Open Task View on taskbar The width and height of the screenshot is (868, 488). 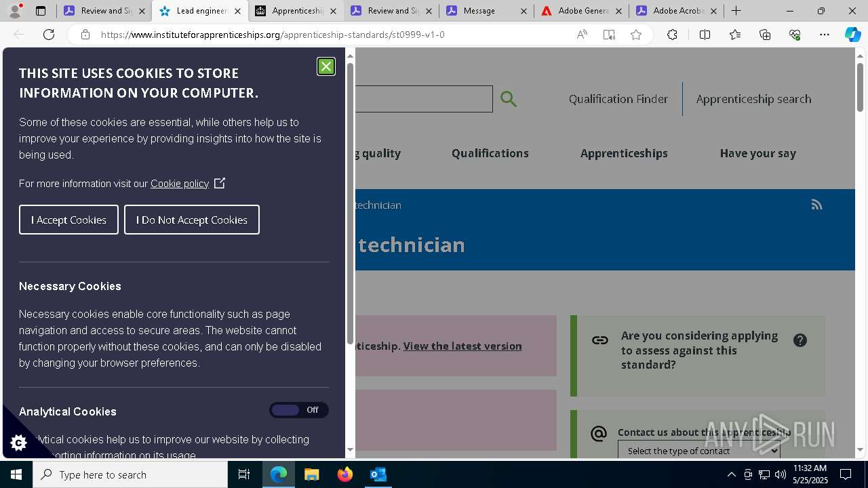coord(244,474)
